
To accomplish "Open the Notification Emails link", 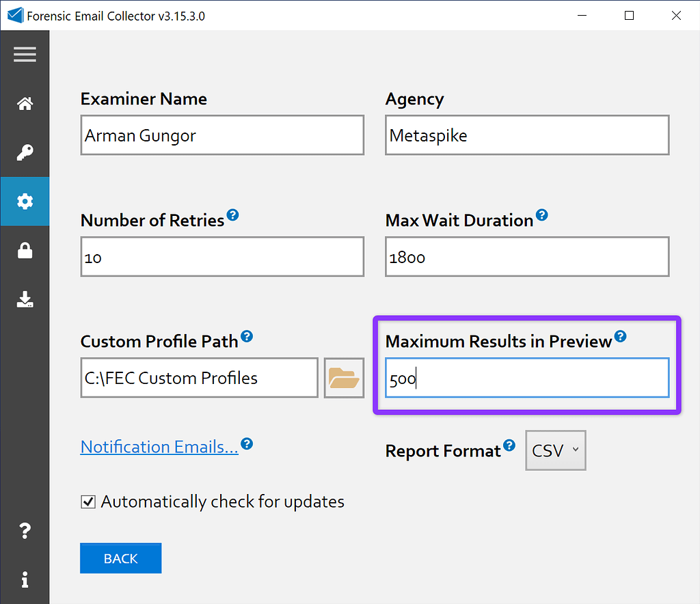I will click(x=158, y=446).
